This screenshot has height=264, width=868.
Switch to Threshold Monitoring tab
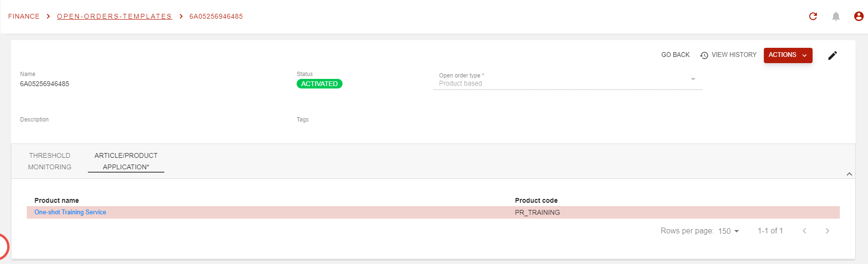point(50,161)
